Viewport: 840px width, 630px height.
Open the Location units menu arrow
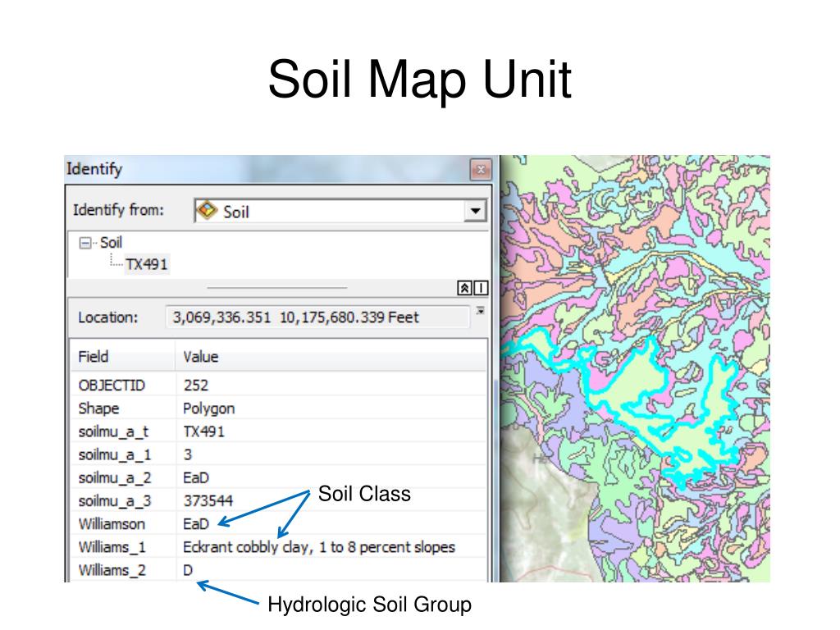click(481, 310)
